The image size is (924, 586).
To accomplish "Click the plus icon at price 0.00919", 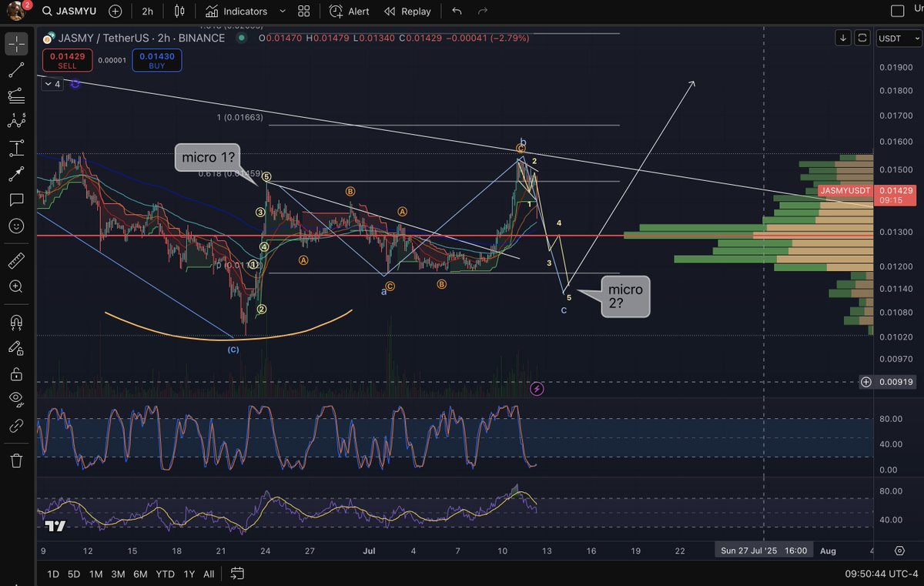I will click(866, 382).
